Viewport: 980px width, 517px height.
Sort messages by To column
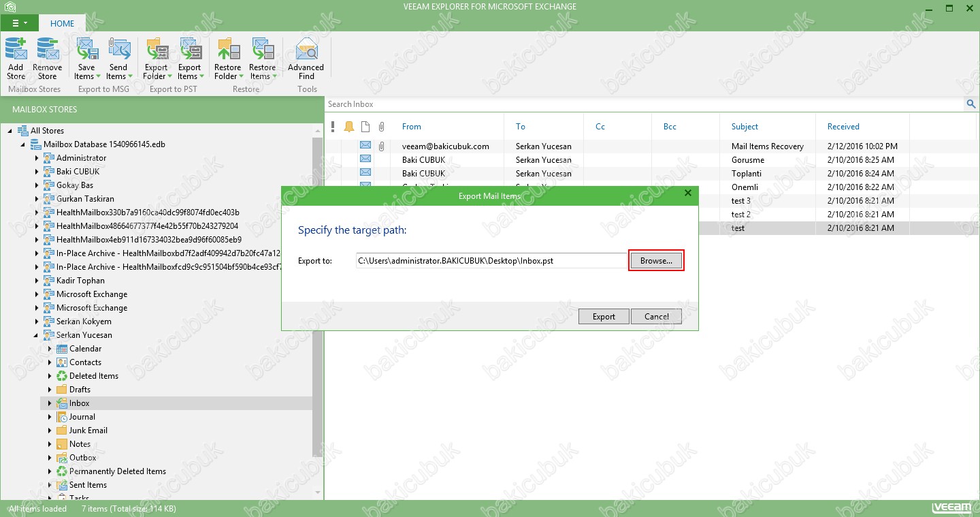tap(521, 127)
